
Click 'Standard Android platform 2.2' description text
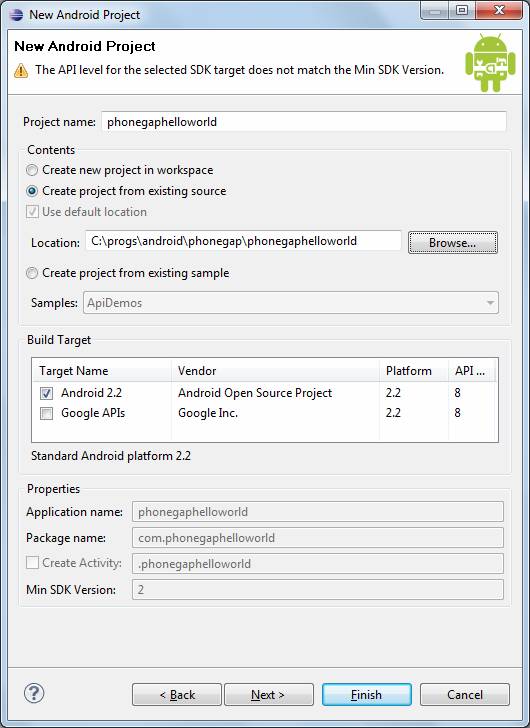pyautogui.click(x=111, y=455)
